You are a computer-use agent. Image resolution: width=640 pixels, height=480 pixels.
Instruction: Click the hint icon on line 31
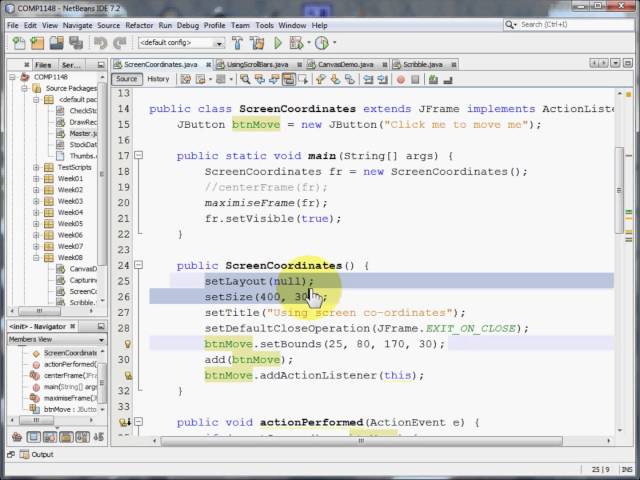point(128,376)
